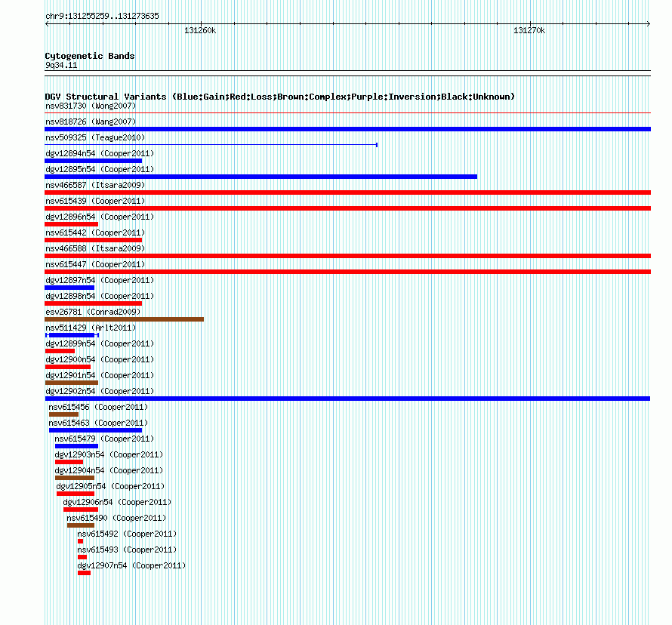Select the nsv466587 (Itsara2009) red loss bar
This screenshot has width=672, height=625.
point(347,192)
